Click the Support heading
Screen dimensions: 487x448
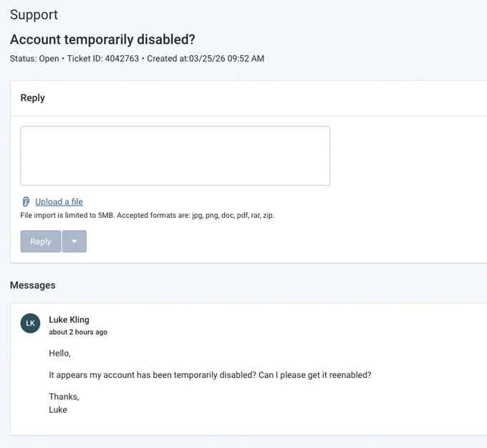pyautogui.click(x=34, y=15)
